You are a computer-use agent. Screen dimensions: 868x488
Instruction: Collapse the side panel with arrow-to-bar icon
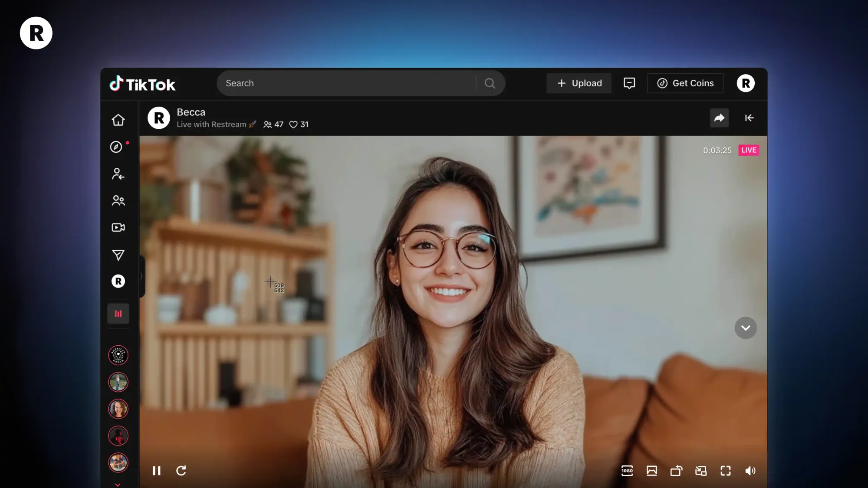[x=749, y=118]
